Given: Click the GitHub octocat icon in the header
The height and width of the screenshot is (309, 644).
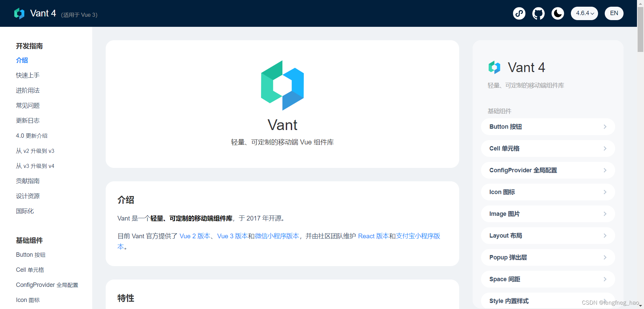Looking at the screenshot, I should point(538,13).
